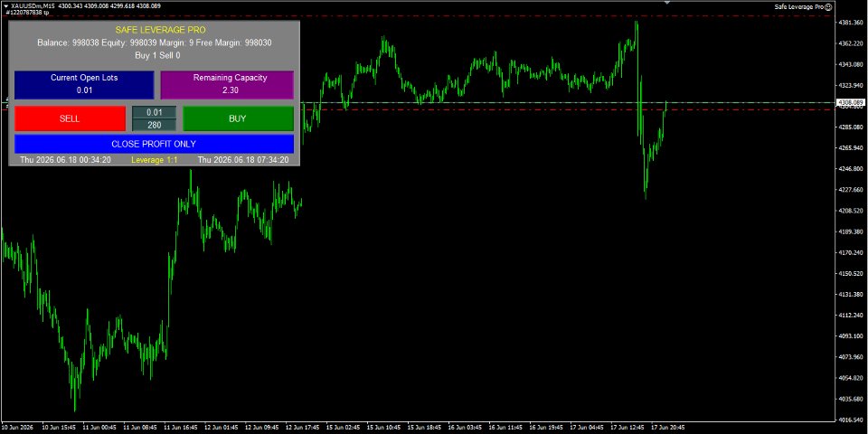Click the '17 Jun 12:45' time axis label
The width and height of the screenshot is (868, 434).
pos(627,428)
